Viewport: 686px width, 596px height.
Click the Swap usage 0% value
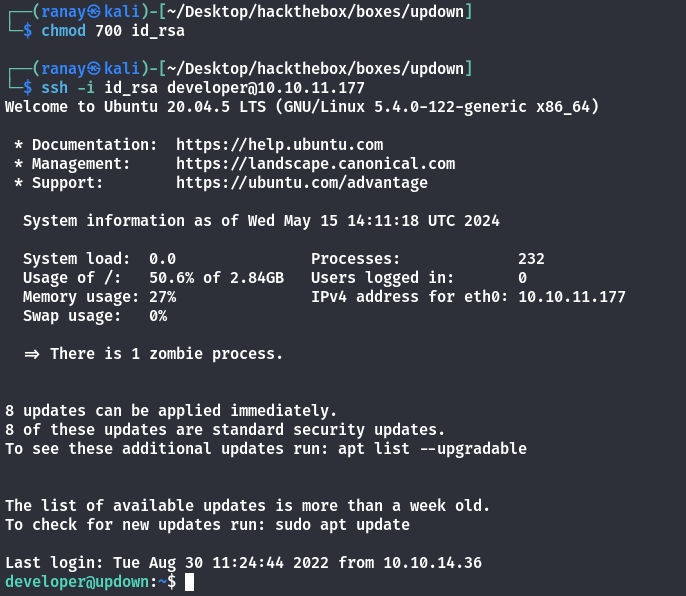click(x=157, y=316)
